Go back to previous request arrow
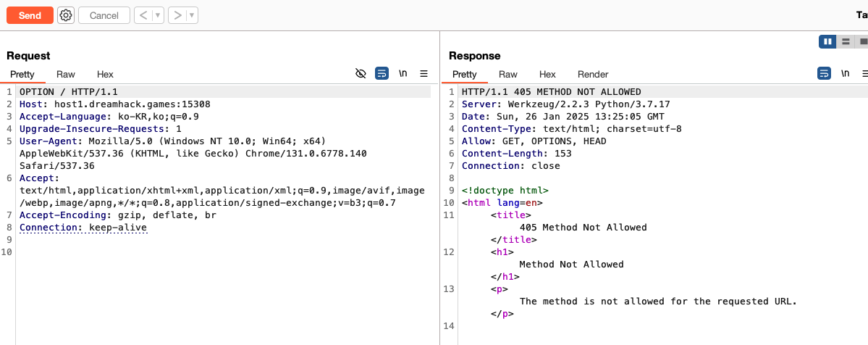 click(x=143, y=15)
